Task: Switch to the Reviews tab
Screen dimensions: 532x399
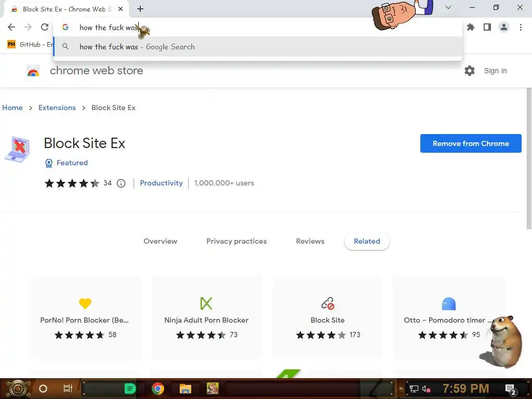Action: [310, 241]
